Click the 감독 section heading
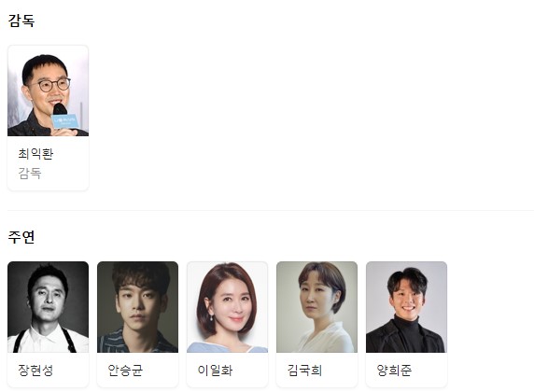This screenshot has width=534, height=392. [x=21, y=21]
